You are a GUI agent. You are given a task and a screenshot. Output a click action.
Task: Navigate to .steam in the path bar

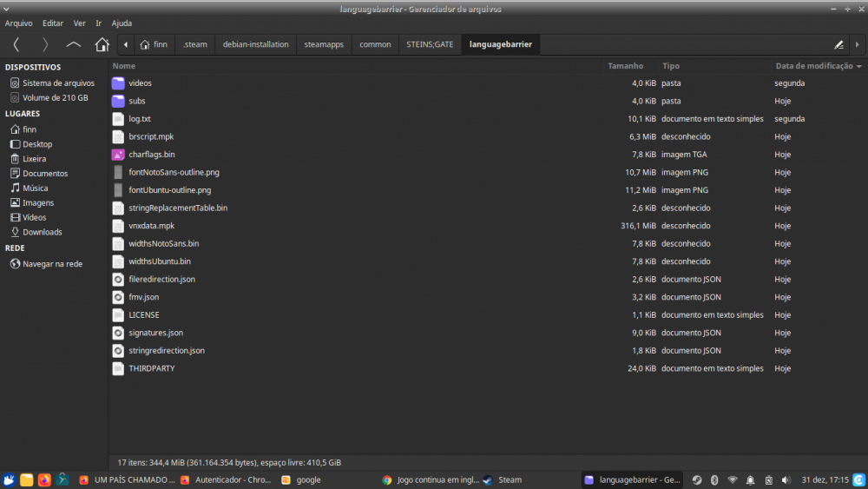coord(194,44)
